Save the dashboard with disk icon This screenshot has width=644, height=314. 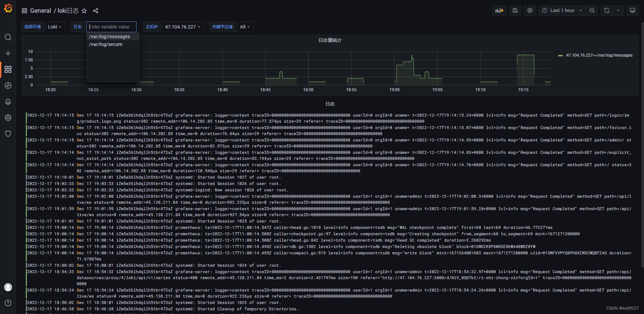click(x=515, y=10)
